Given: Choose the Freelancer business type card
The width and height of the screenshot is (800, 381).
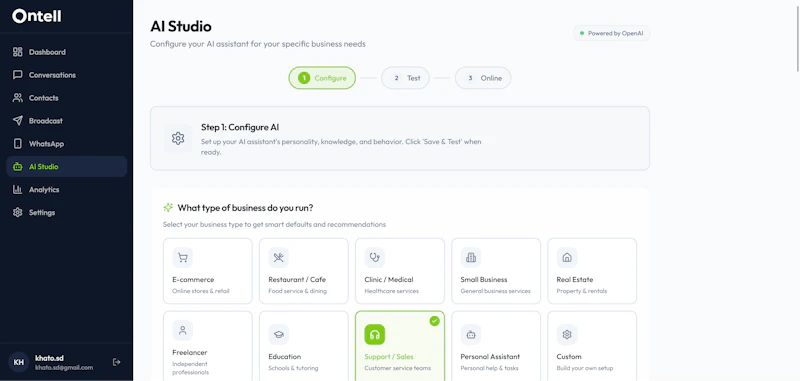Looking at the screenshot, I should click(208, 346).
